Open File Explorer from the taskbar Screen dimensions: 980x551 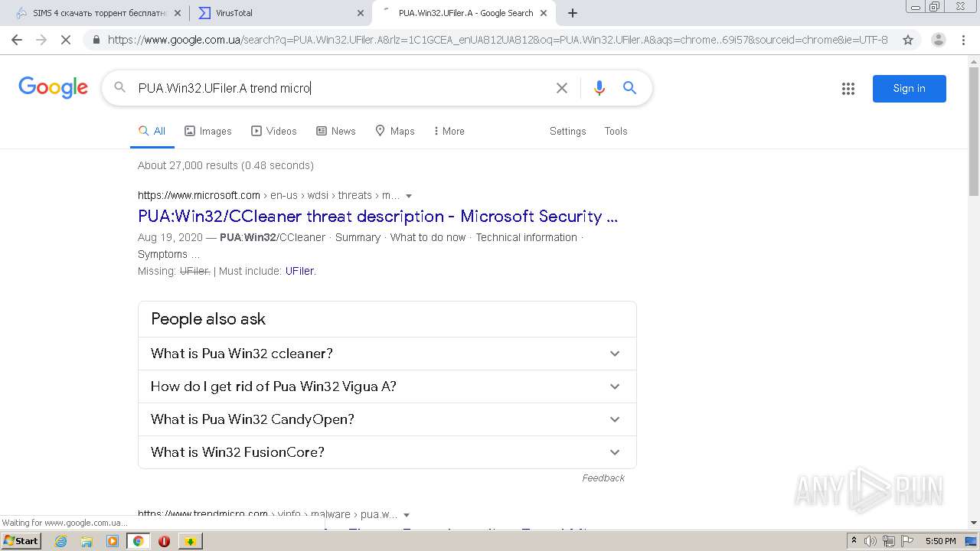click(87, 541)
